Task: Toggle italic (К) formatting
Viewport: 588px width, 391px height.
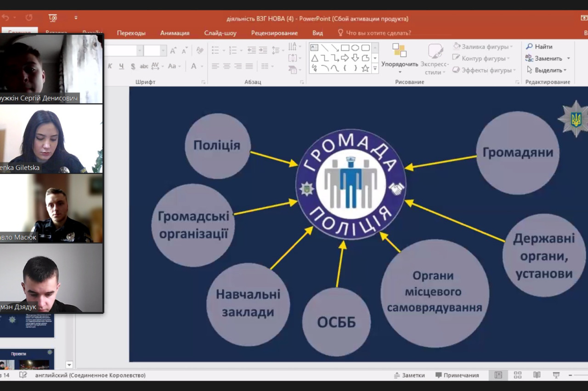Action: point(110,66)
